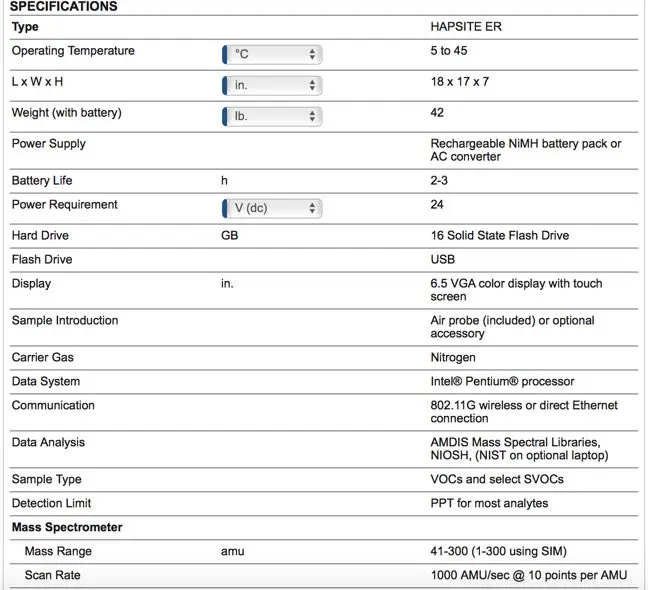Click stepper arrows on weight unit selector
Viewport: 648px width, 590px height.
312,116
